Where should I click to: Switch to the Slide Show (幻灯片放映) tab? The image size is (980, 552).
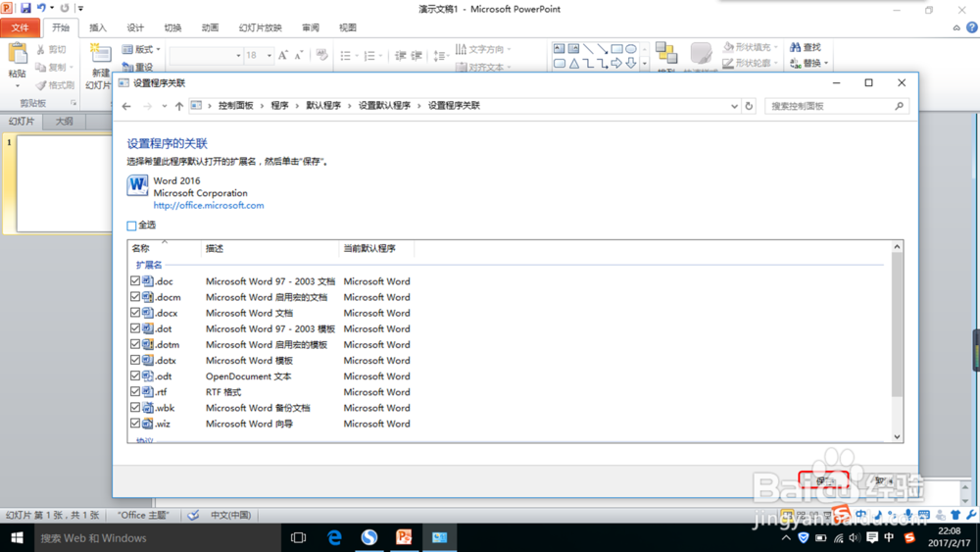click(261, 27)
